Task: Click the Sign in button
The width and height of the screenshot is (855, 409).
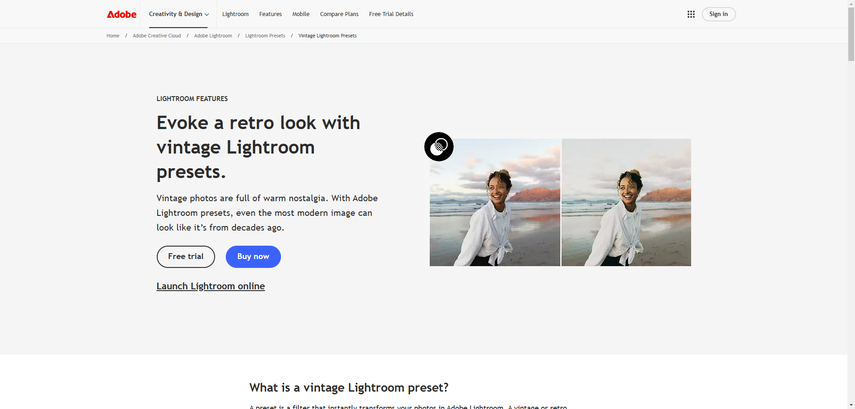Action: tap(718, 14)
